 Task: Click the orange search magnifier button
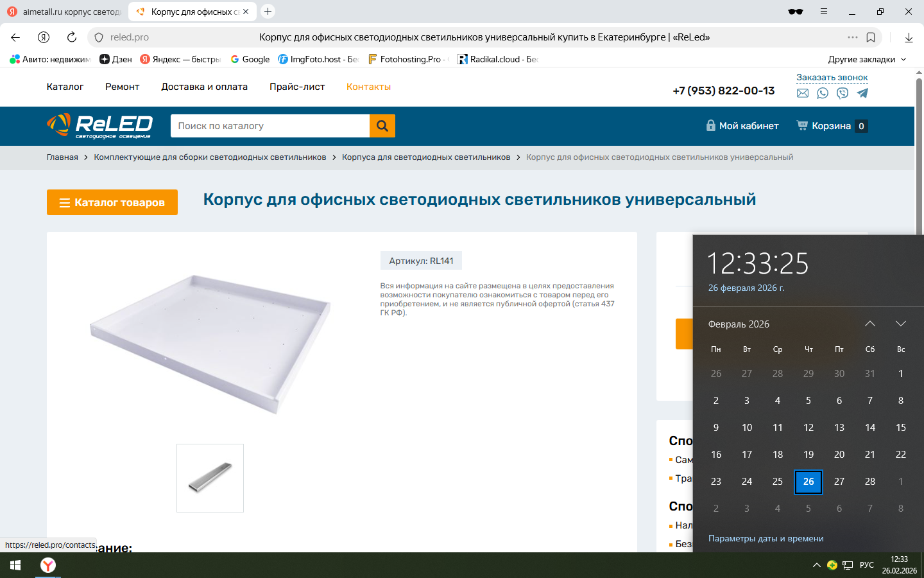point(382,126)
